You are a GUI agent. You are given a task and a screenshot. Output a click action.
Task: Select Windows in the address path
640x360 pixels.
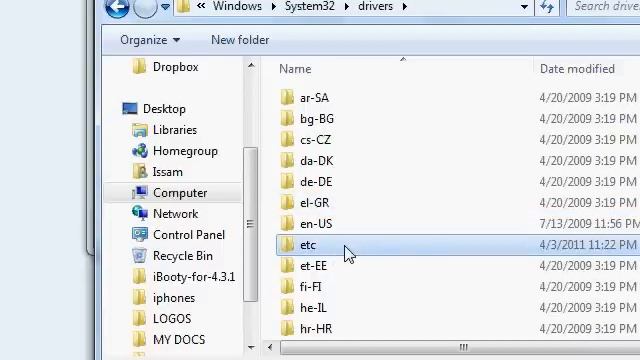[237, 6]
